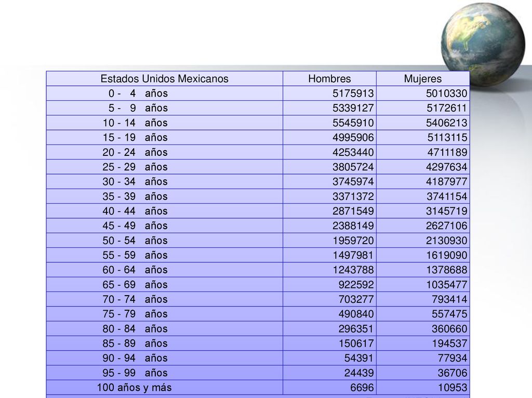
Task: Select the '35 - 39 años' row label
Action: point(135,196)
